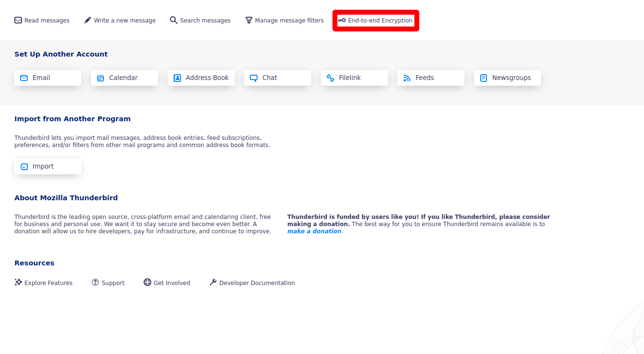
Task: Click the funnel icon for Manage message filters
Action: (x=249, y=20)
